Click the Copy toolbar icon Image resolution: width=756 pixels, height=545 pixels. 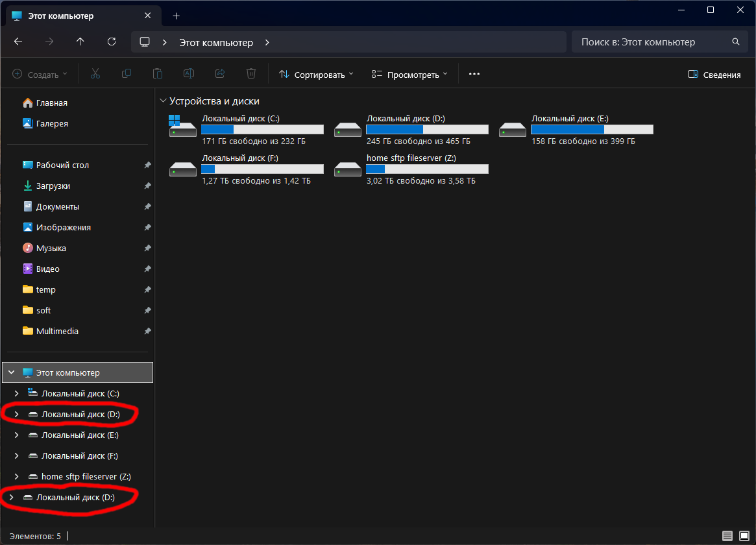click(x=127, y=74)
